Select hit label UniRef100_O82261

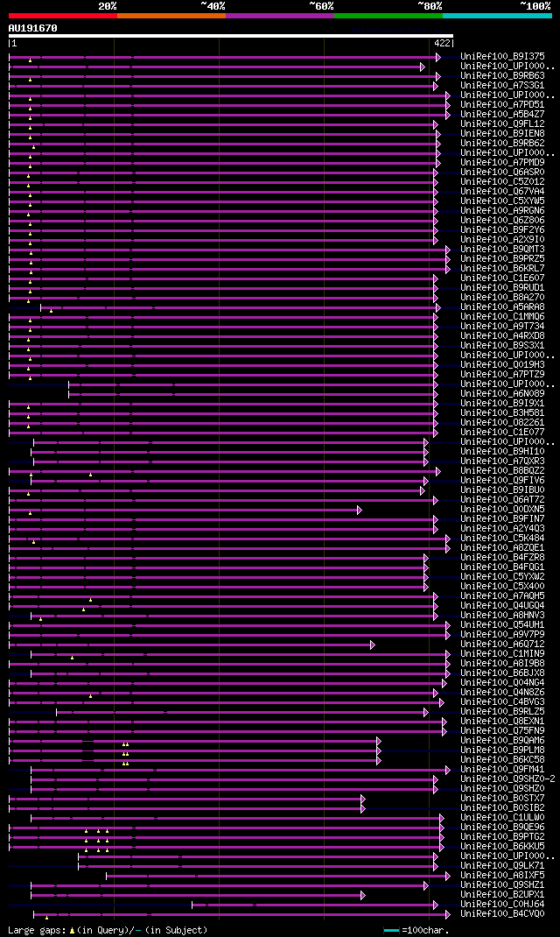coord(502,422)
